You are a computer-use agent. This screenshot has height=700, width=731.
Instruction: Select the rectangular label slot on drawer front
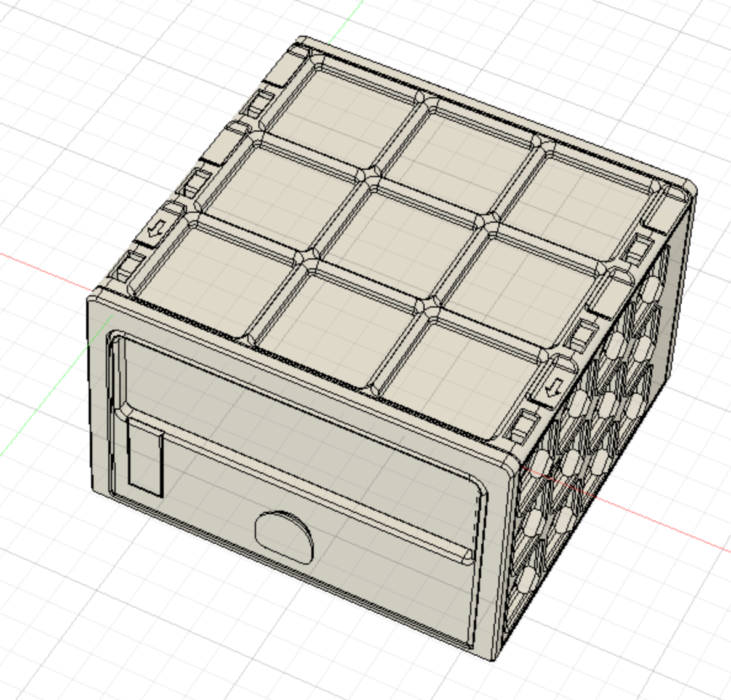point(145,458)
